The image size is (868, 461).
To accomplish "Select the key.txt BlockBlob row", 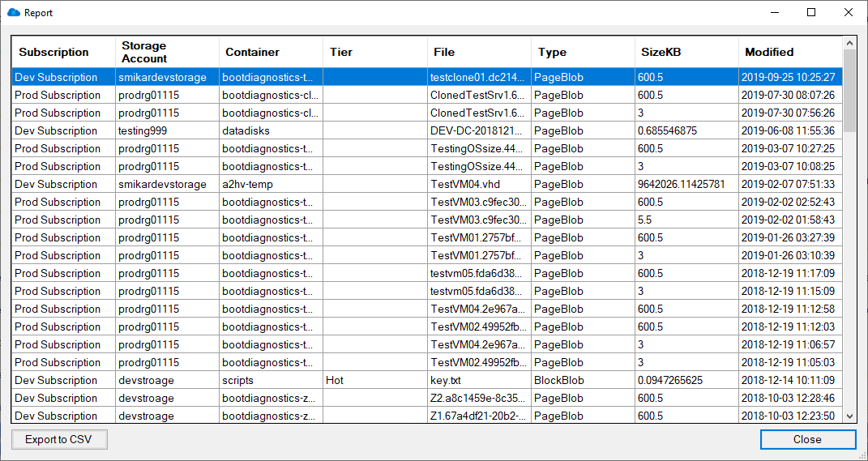I will [427, 380].
